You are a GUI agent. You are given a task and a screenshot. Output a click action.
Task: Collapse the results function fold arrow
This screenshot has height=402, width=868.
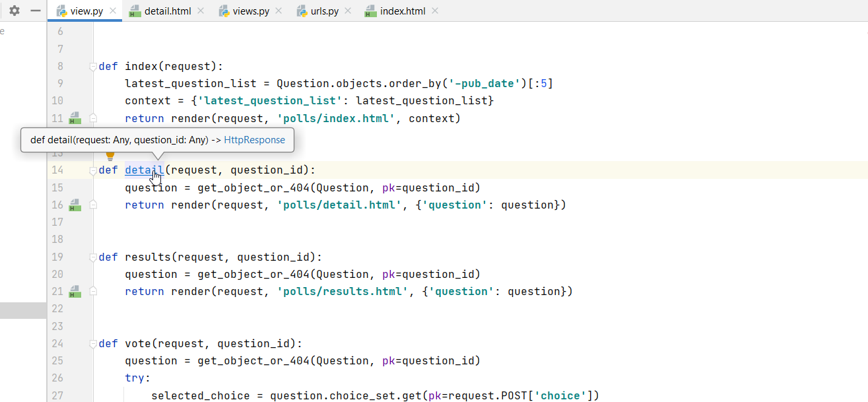point(92,257)
